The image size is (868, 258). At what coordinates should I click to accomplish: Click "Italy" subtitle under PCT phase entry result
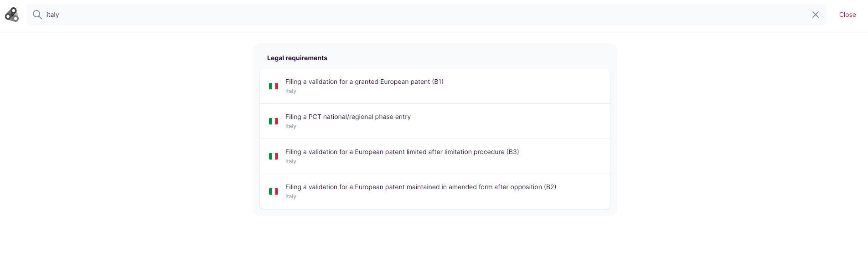pyautogui.click(x=291, y=126)
